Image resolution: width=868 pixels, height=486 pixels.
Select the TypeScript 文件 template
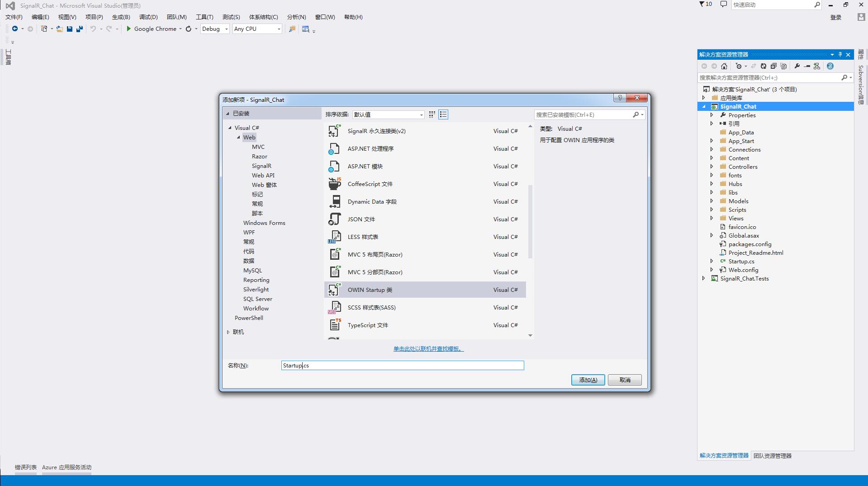425,325
